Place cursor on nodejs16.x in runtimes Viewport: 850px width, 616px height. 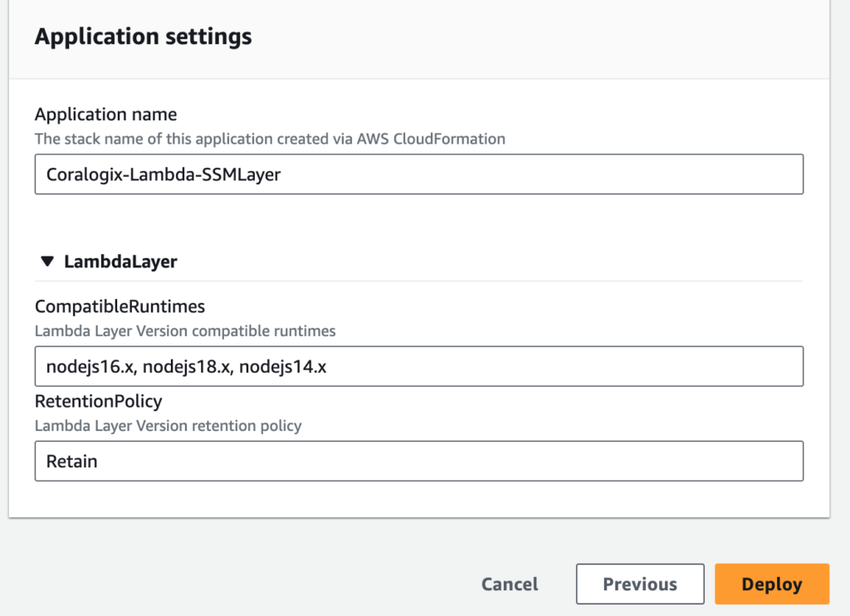coord(91,367)
